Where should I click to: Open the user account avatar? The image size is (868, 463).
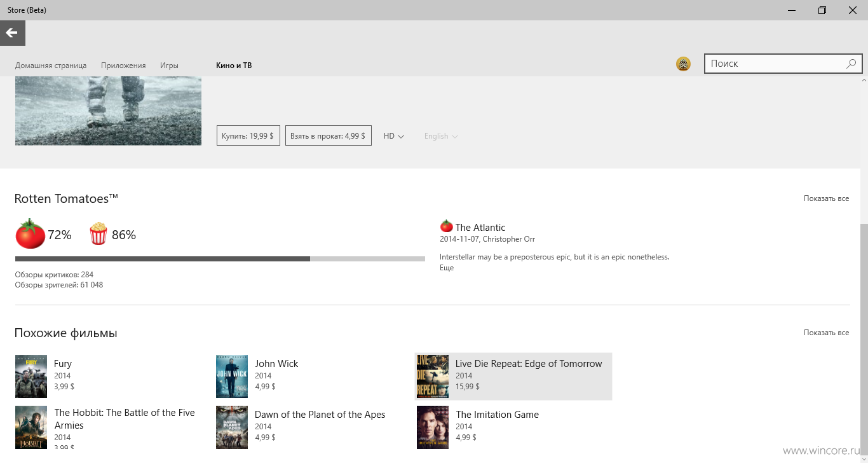click(683, 64)
